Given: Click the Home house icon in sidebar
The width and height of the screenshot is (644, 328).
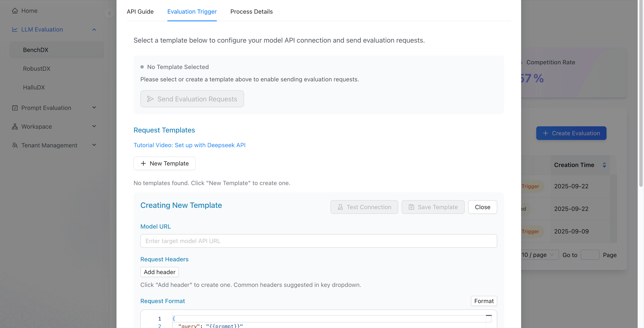Looking at the screenshot, I should coord(15,11).
